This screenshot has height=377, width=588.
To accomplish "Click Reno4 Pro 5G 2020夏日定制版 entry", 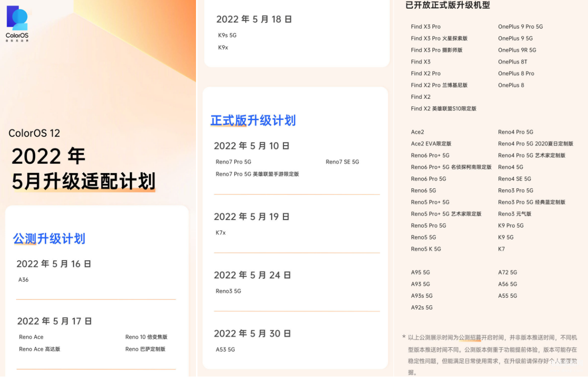I will click(x=535, y=144).
